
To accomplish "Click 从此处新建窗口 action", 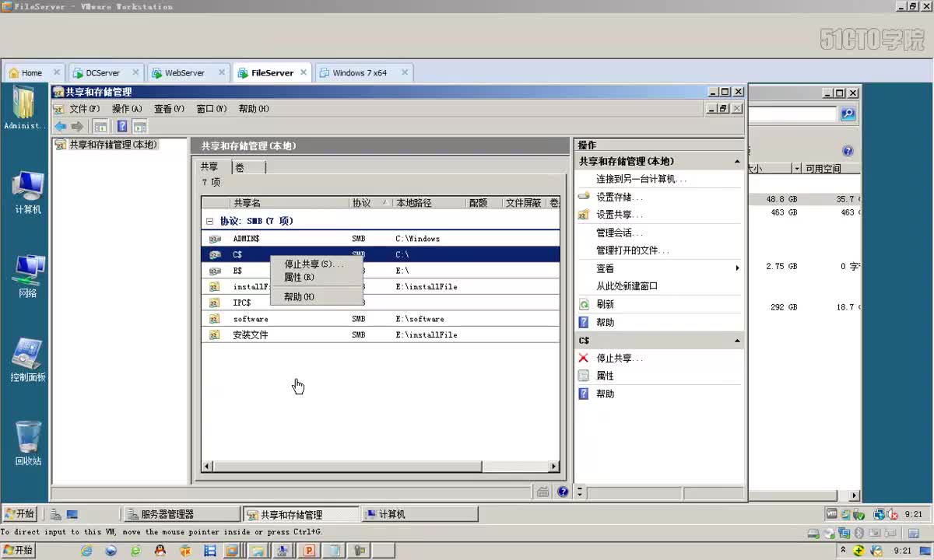I will [x=627, y=286].
